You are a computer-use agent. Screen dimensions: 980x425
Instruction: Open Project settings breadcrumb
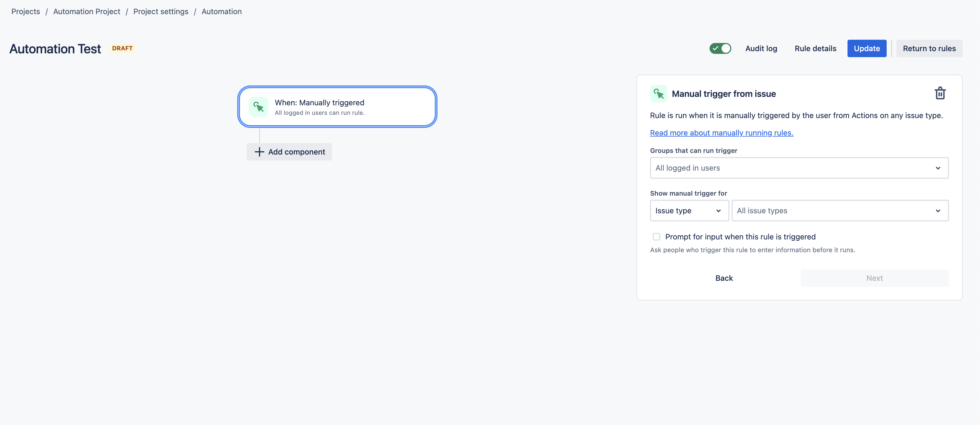coord(161,11)
